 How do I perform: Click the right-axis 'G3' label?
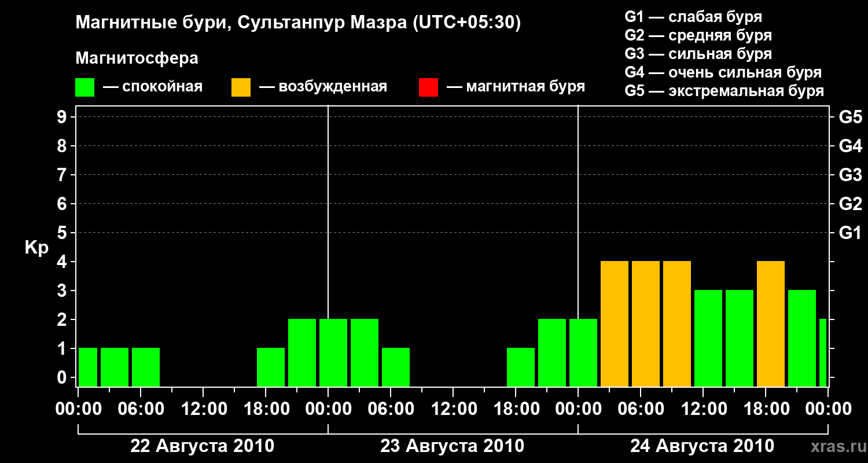[850, 175]
